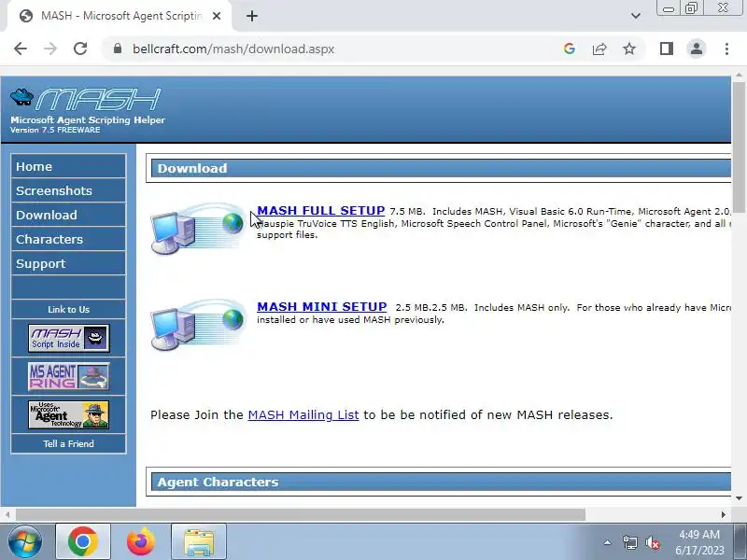Click the Tell a Friend link
Screen dimensions: 747x560
click(x=68, y=444)
